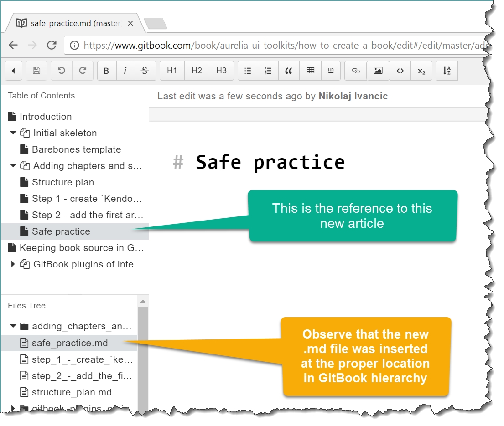Insert an image with the picture icon

tap(378, 71)
